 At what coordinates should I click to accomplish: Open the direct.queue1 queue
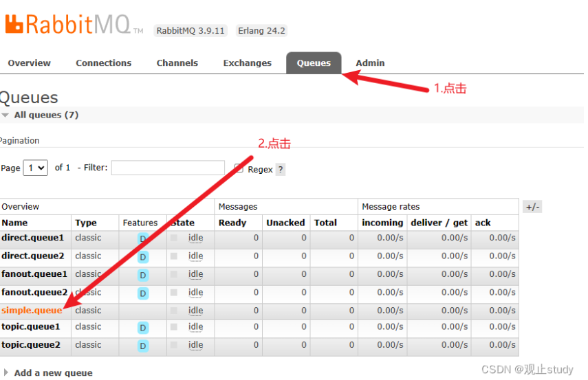click(32, 238)
